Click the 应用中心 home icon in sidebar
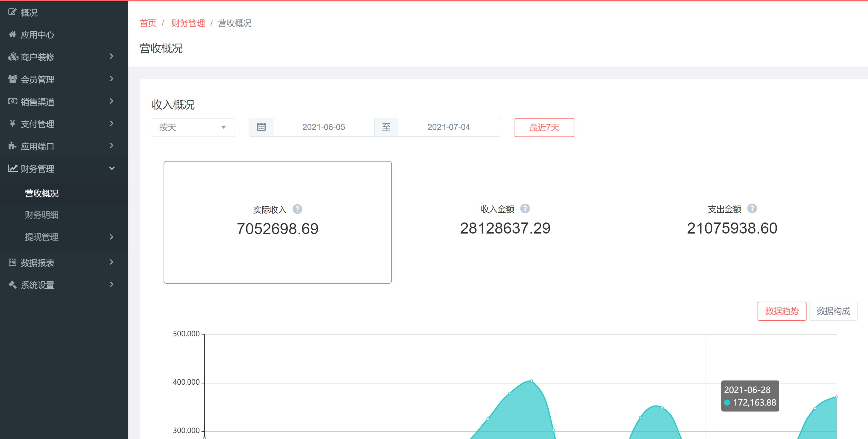Image resolution: width=868 pixels, height=439 pixels. 13,34
